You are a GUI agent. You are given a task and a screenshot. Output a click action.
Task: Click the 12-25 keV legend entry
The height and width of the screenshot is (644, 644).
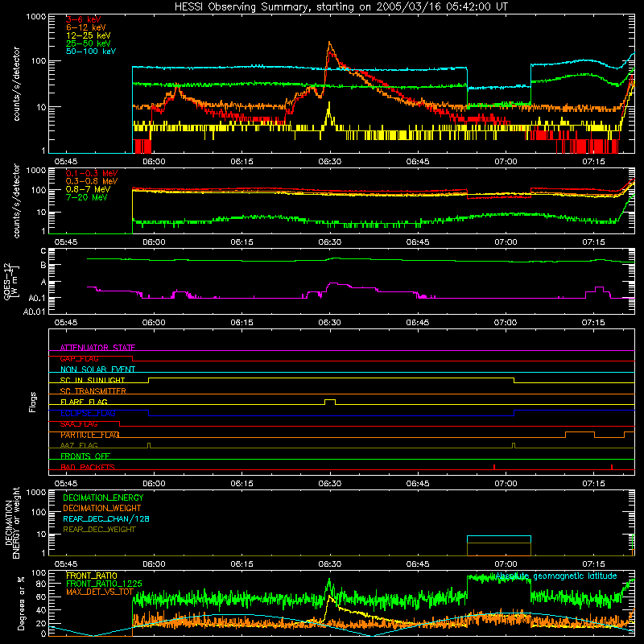pyautogui.click(x=88, y=35)
